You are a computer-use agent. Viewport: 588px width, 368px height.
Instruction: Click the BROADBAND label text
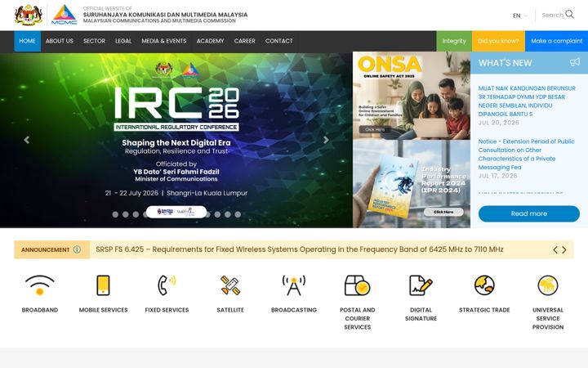[x=40, y=310]
